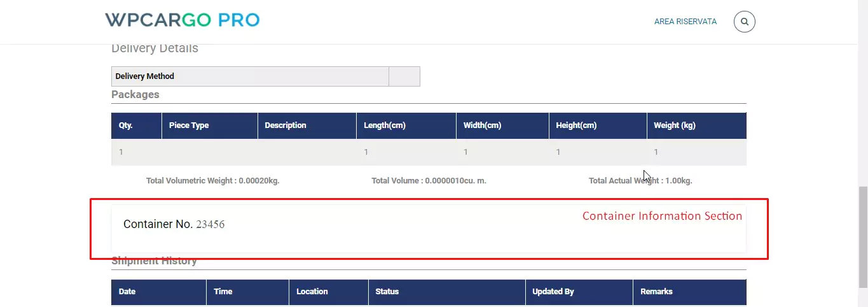Open the AREA RISERVATA link
Viewport: 868px width, 307px height.
(x=685, y=22)
